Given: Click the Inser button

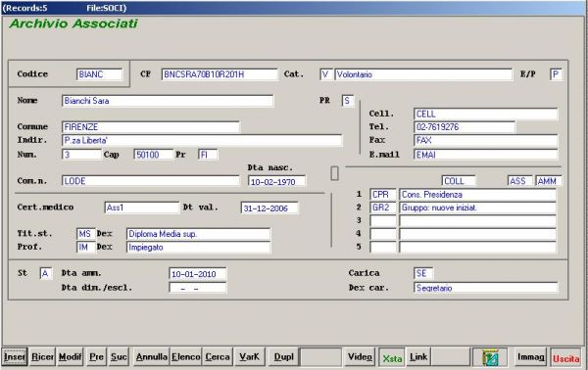Looking at the screenshot, I should coord(15,357).
